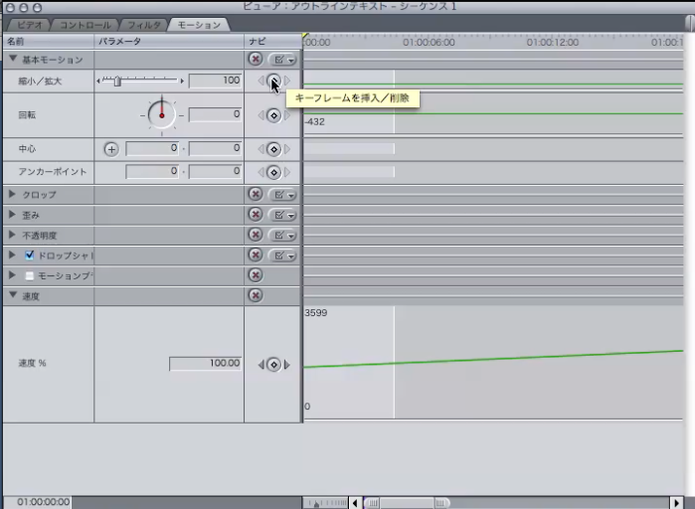Screen dimensions: 695x509
Task: Go to next アンカーポイント keyframe
Action: pyautogui.click(x=287, y=172)
